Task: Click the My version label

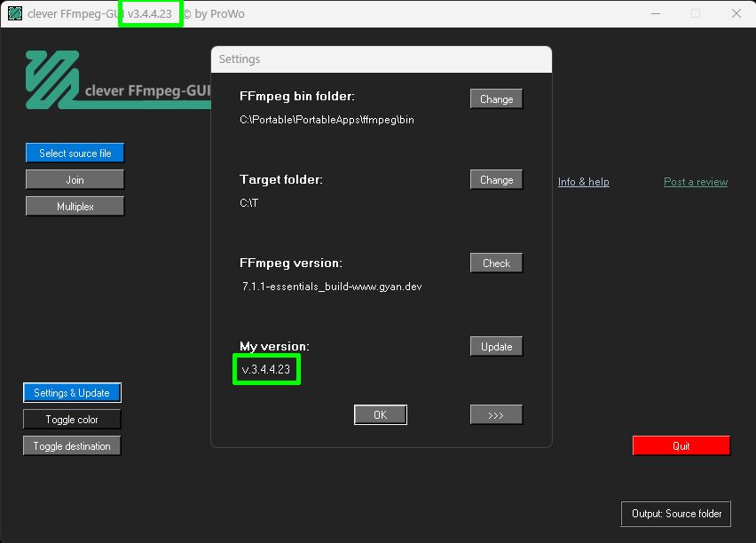Action: [274, 346]
